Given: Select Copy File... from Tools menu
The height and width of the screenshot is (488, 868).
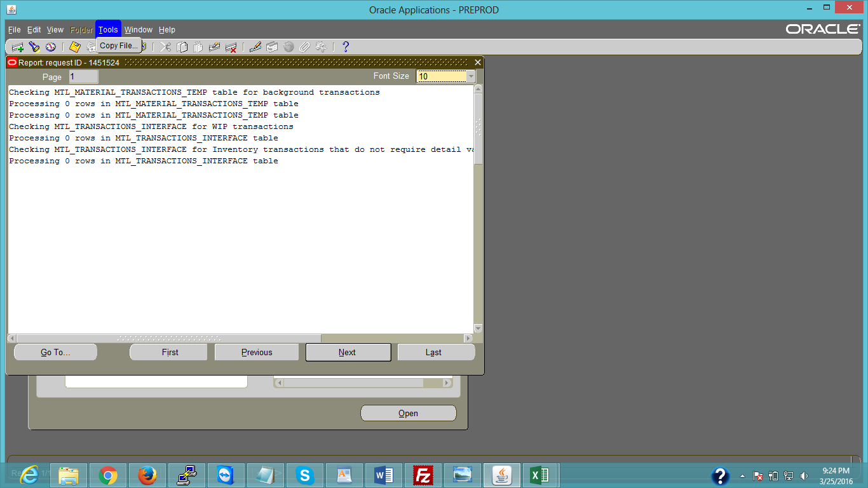Looking at the screenshot, I should pos(118,46).
